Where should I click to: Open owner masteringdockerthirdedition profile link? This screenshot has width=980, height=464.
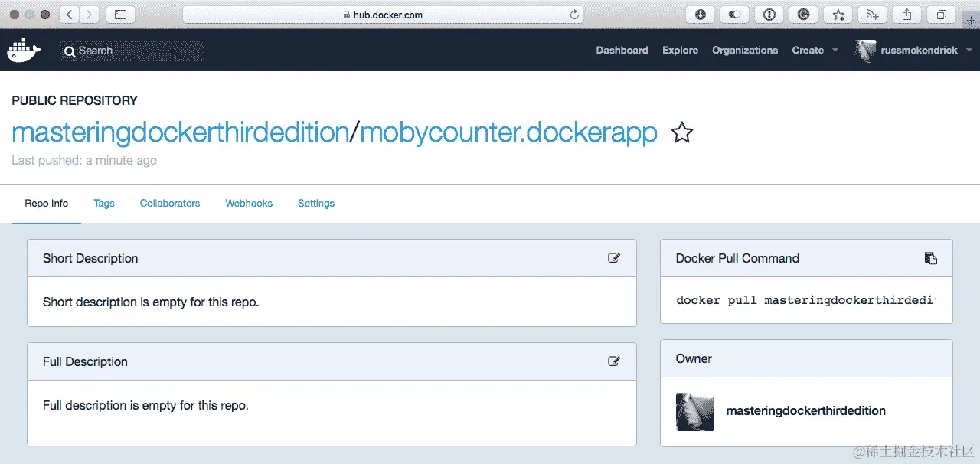coord(805,411)
